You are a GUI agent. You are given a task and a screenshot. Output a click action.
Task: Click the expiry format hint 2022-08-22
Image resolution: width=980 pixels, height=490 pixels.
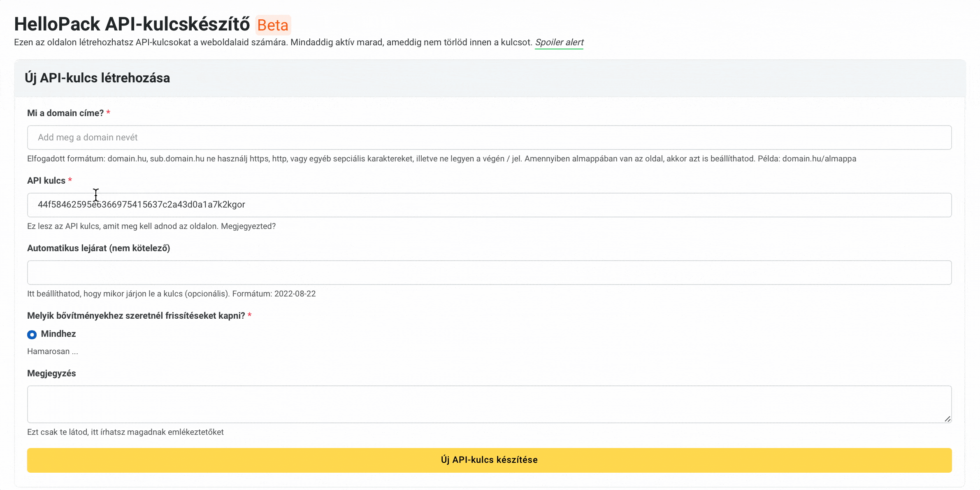(295, 294)
